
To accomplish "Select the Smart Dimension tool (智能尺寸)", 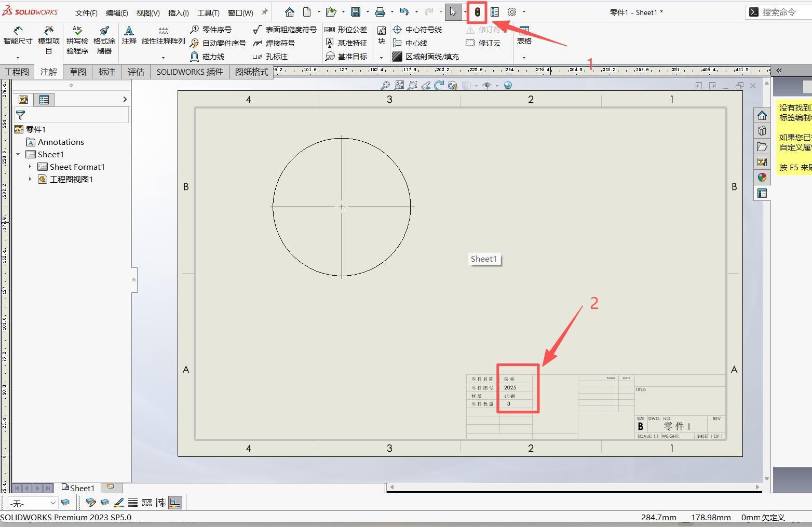I will 18,36.
